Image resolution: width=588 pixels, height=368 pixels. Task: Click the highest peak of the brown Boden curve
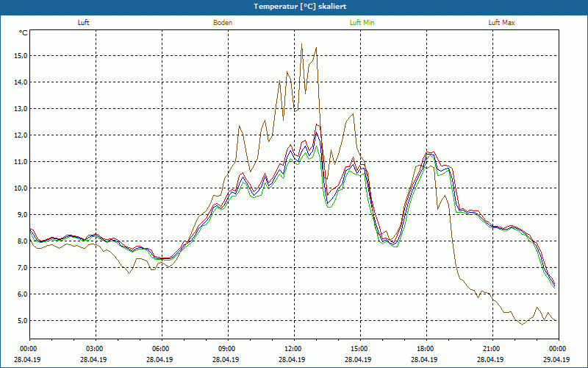click(x=301, y=43)
